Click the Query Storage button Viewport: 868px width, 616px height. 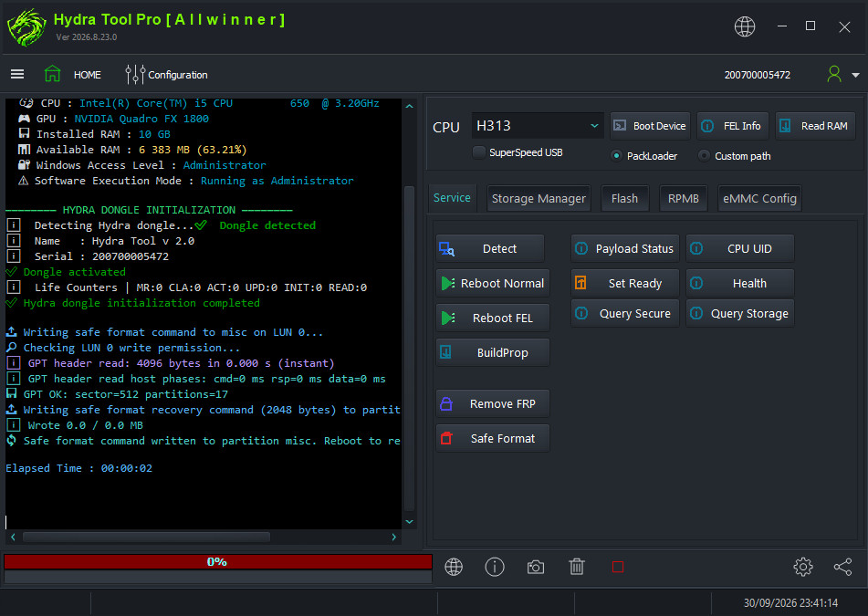click(740, 313)
